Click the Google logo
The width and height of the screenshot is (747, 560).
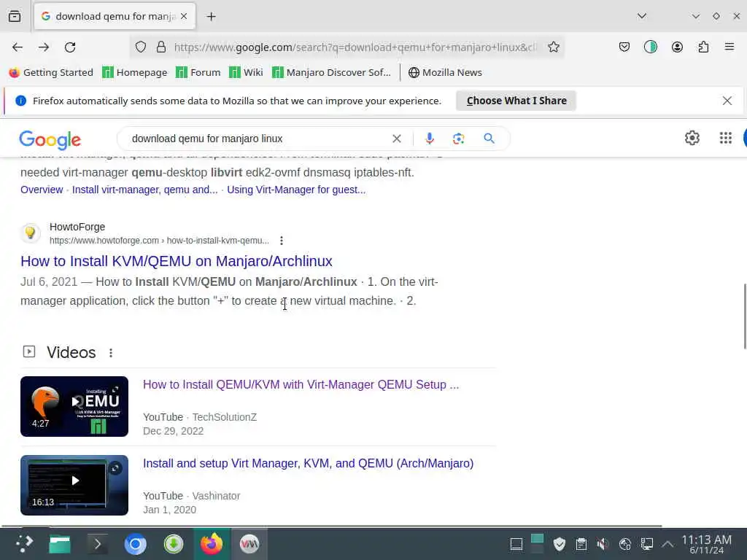coord(50,139)
